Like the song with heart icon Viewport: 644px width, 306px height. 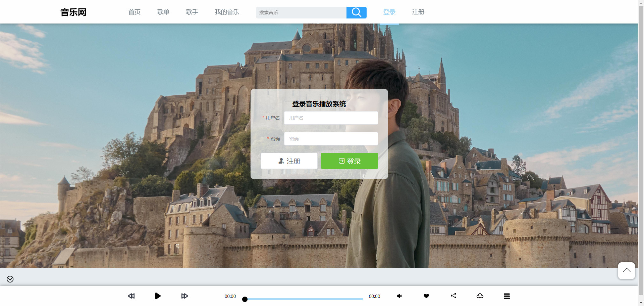pyautogui.click(x=426, y=296)
